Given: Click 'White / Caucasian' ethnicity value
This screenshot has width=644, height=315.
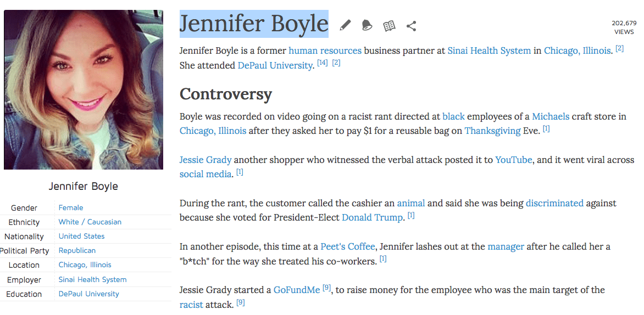Looking at the screenshot, I should (x=90, y=222).
